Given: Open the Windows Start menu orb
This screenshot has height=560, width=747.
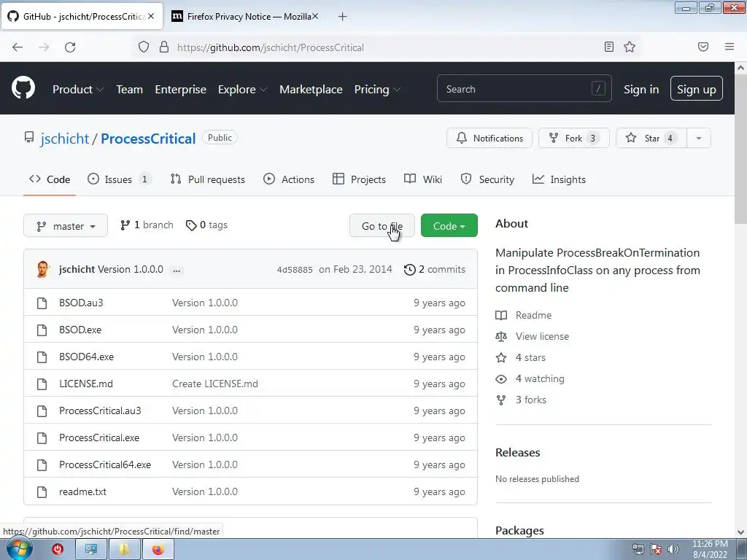Looking at the screenshot, I should [x=20, y=548].
